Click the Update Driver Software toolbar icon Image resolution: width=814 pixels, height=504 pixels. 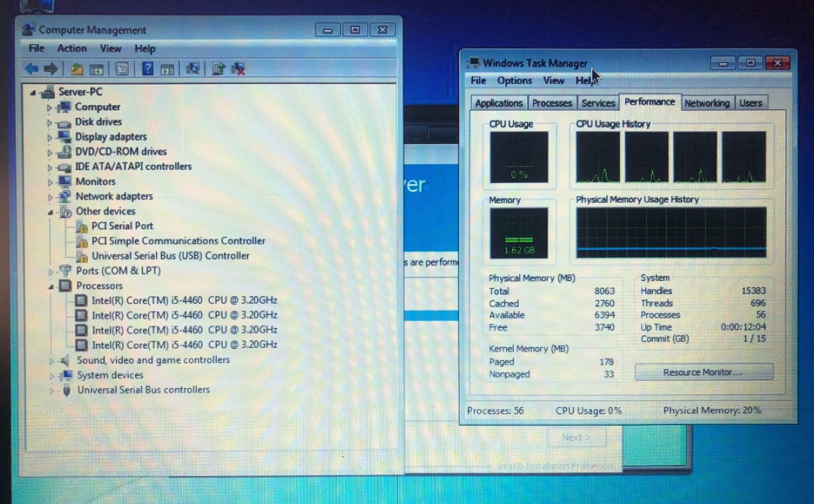tap(218, 69)
